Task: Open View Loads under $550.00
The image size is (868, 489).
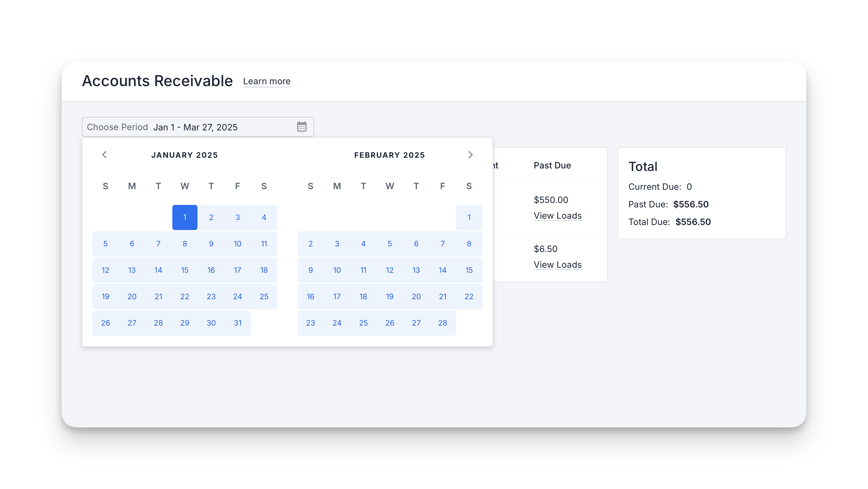Action: (557, 216)
